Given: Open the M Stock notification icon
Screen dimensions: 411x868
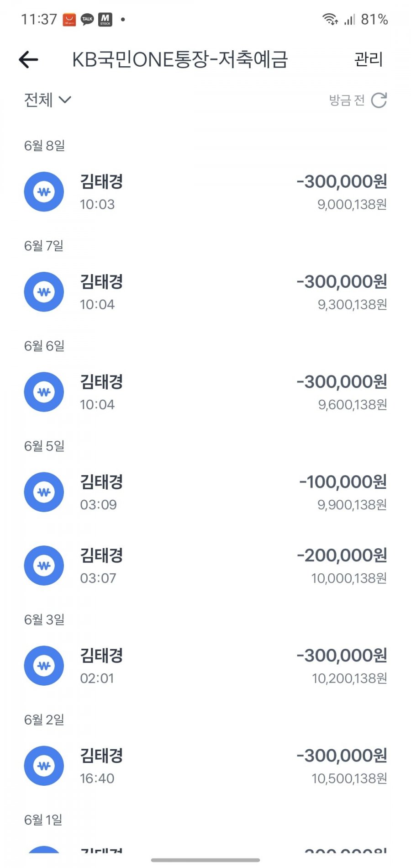Looking at the screenshot, I should [x=105, y=19].
